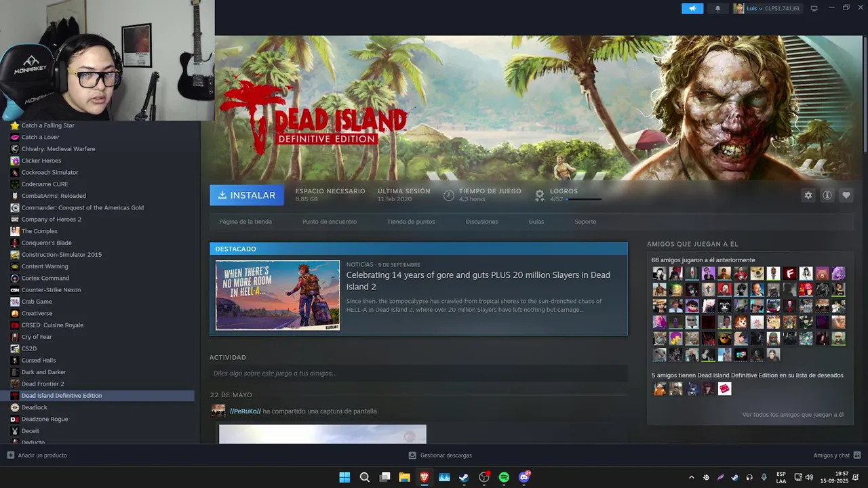Select Conqueror's Blade in library
This screenshot has width=868, height=488.
click(x=47, y=243)
